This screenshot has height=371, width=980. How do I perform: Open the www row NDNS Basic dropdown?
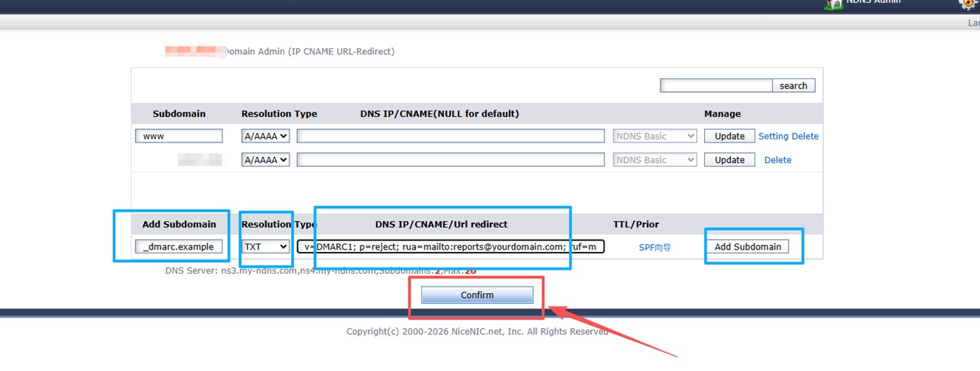tap(654, 136)
